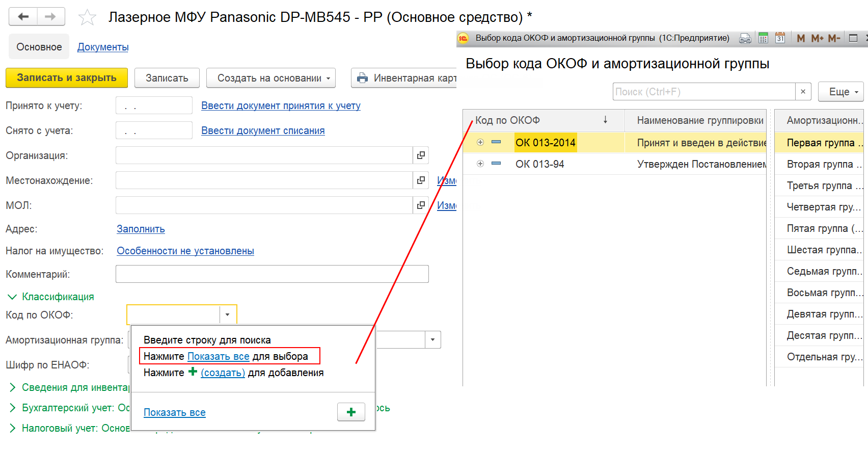Open Особенности не установлены link
Viewport: 868px width, 449px height.
pos(185,251)
